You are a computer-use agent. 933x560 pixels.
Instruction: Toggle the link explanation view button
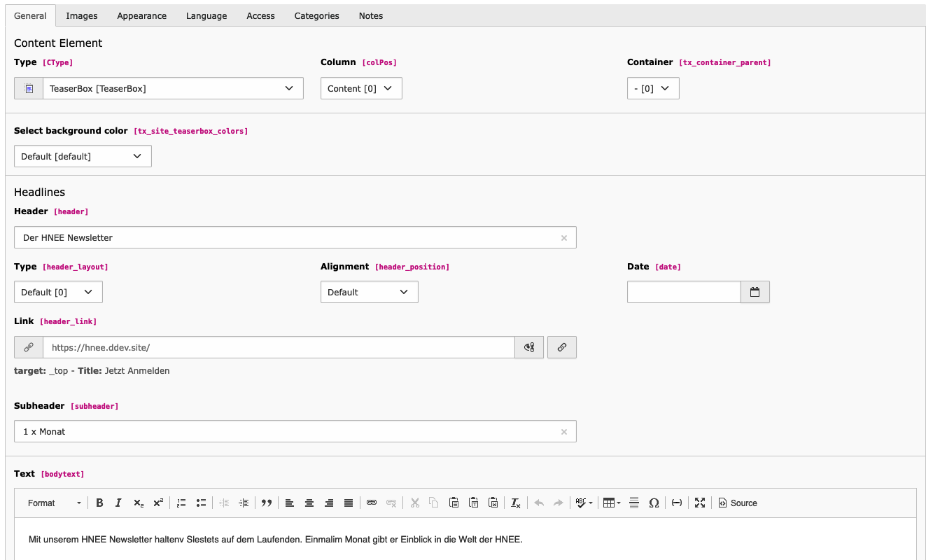click(529, 347)
